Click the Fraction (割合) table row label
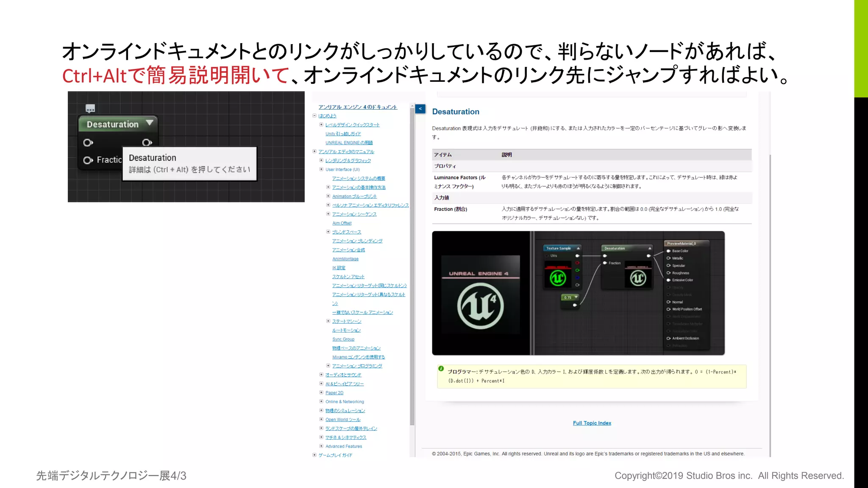The image size is (868, 488). (x=451, y=209)
